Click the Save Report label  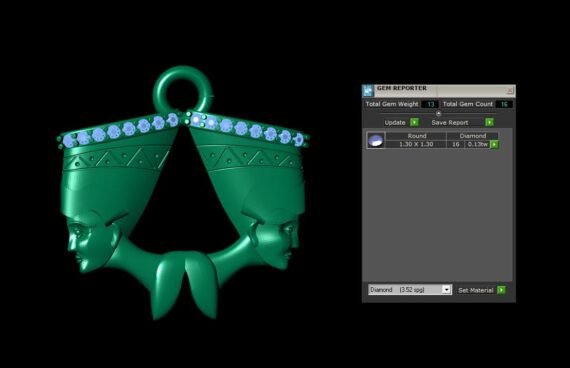(x=450, y=123)
